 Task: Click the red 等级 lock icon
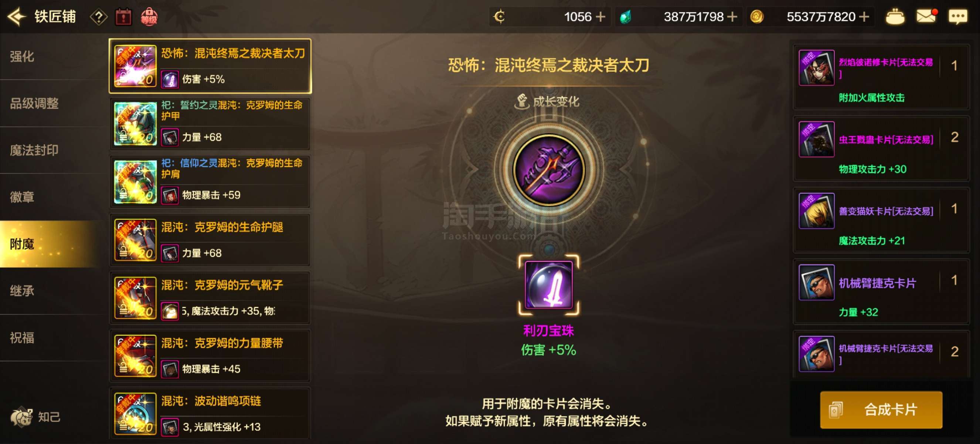coord(149,17)
